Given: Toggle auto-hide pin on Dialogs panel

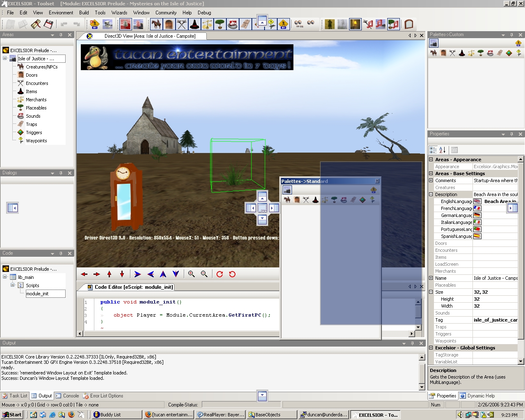Looking at the screenshot, I should [x=61, y=173].
